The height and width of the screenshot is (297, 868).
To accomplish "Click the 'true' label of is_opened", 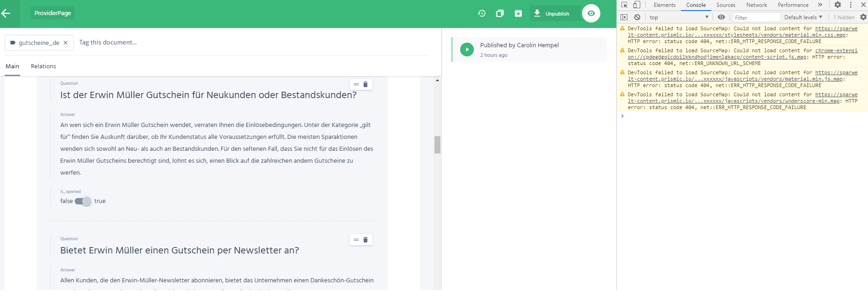I will tap(100, 201).
